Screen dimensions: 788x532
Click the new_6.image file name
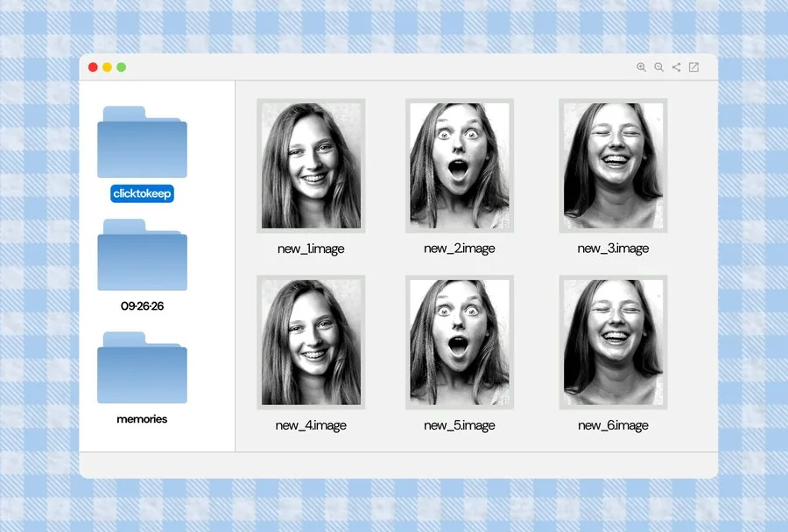[x=613, y=425]
